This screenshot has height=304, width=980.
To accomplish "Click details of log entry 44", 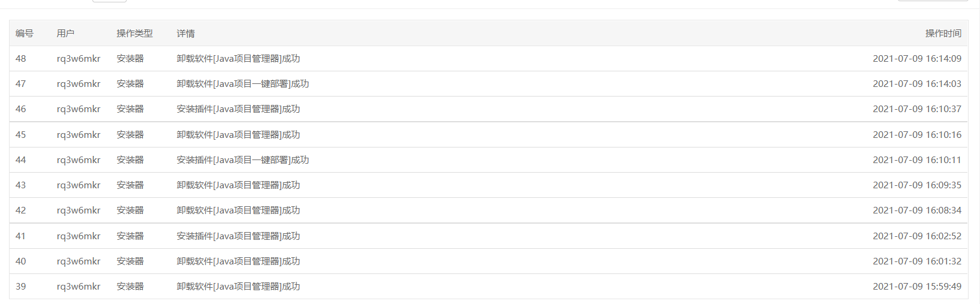I will click(242, 160).
